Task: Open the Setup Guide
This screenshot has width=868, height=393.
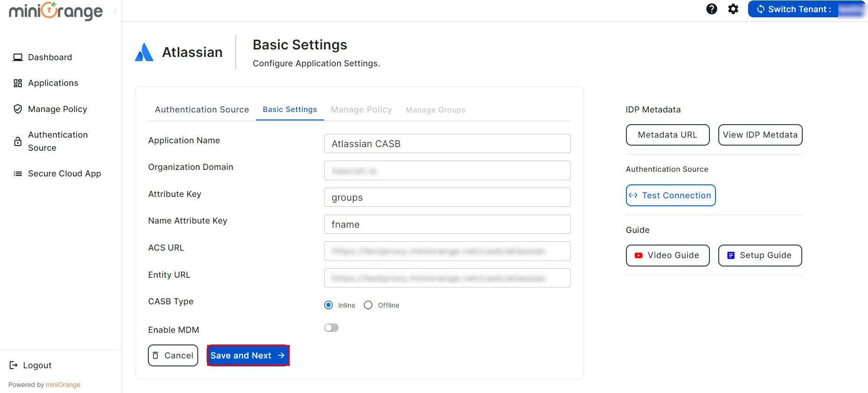Action: (x=760, y=255)
